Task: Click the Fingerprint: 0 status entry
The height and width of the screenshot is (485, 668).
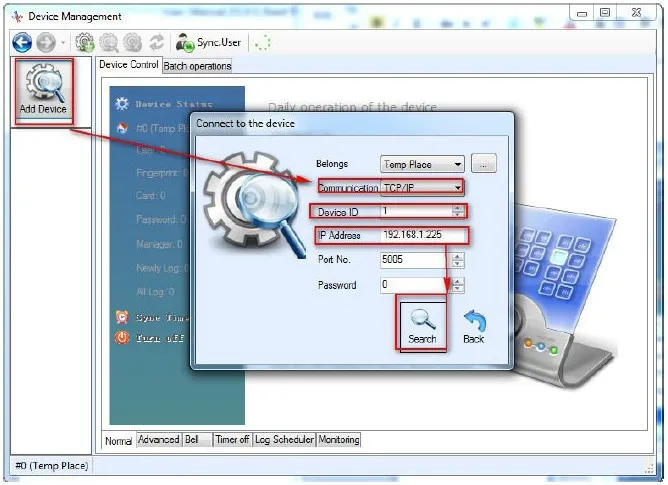Action: pyautogui.click(x=162, y=173)
